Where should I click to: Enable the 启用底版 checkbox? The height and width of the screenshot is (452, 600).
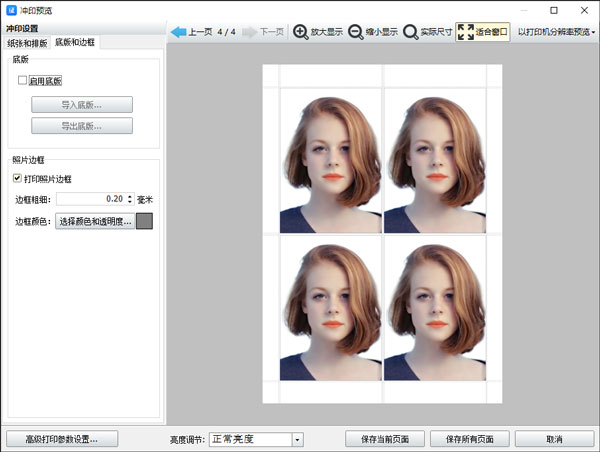[x=23, y=80]
